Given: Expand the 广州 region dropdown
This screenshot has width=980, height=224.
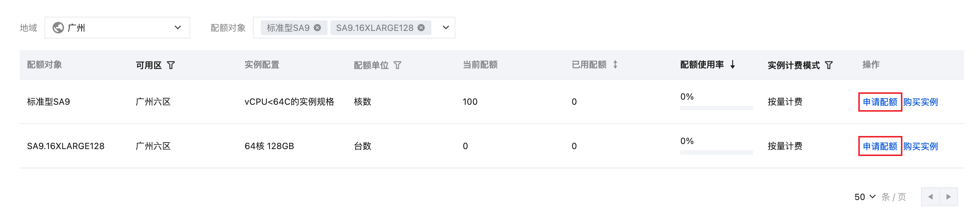Looking at the screenshot, I should pyautogui.click(x=177, y=28).
